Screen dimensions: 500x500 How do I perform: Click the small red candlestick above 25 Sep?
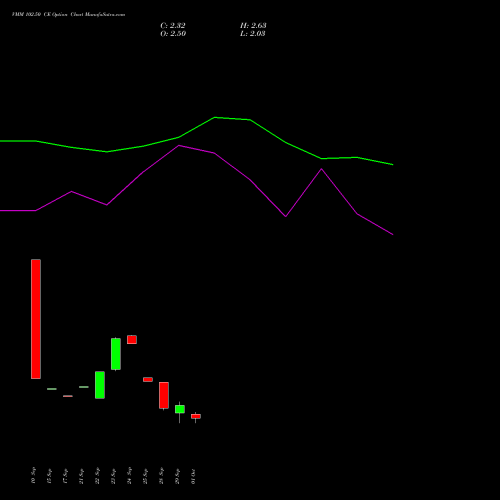(148, 379)
